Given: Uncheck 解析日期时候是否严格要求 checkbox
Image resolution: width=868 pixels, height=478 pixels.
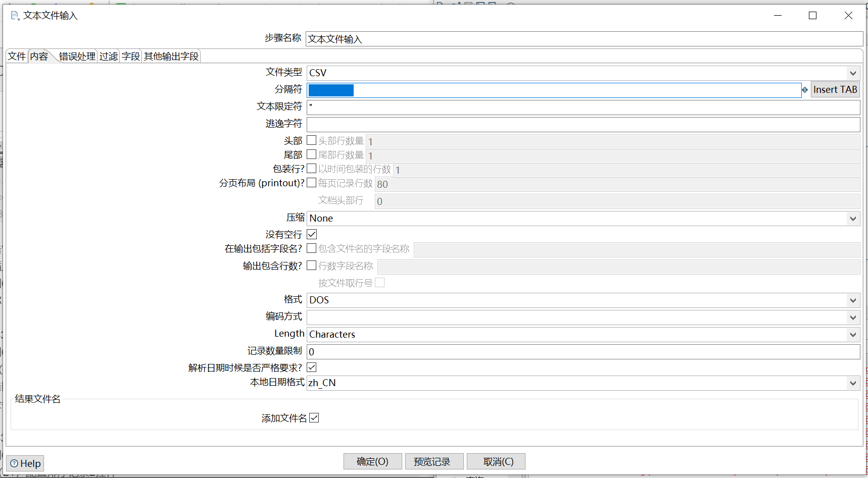Looking at the screenshot, I should coord(312,367).
